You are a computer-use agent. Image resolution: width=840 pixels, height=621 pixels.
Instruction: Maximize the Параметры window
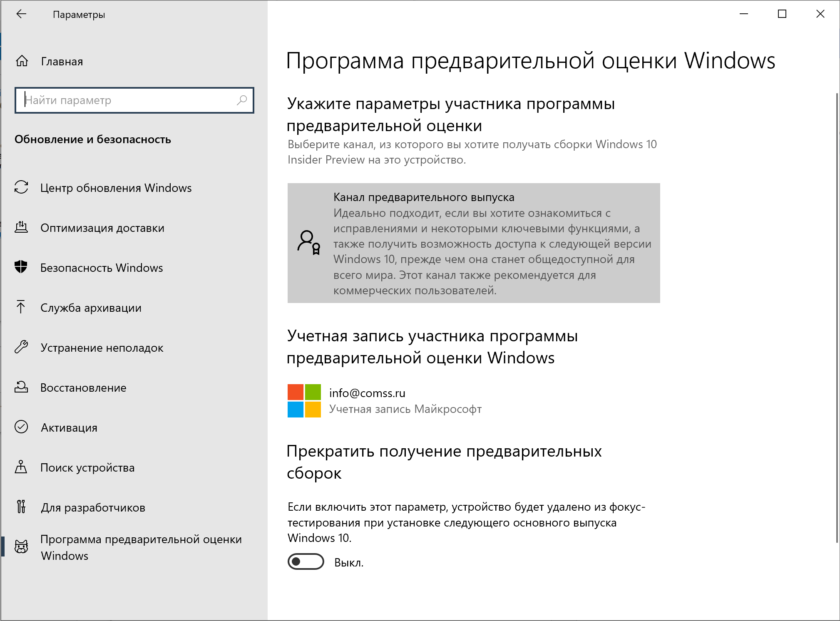pos(782,14)
